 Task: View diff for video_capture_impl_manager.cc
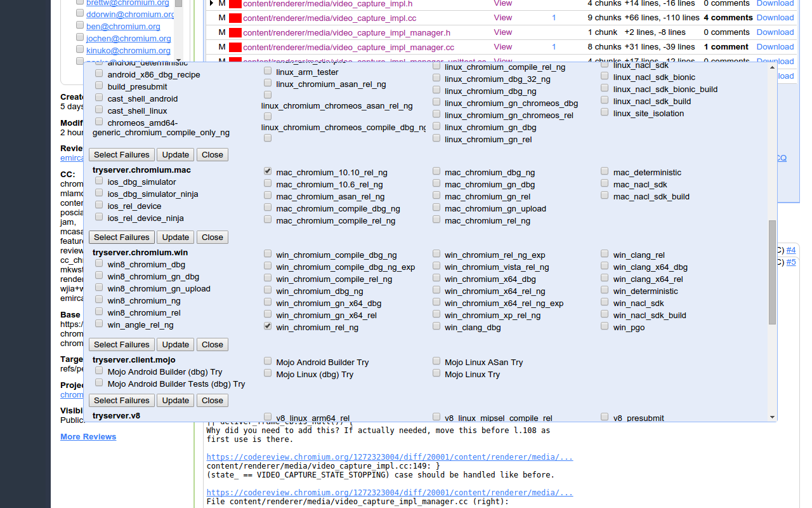point(503,47)
